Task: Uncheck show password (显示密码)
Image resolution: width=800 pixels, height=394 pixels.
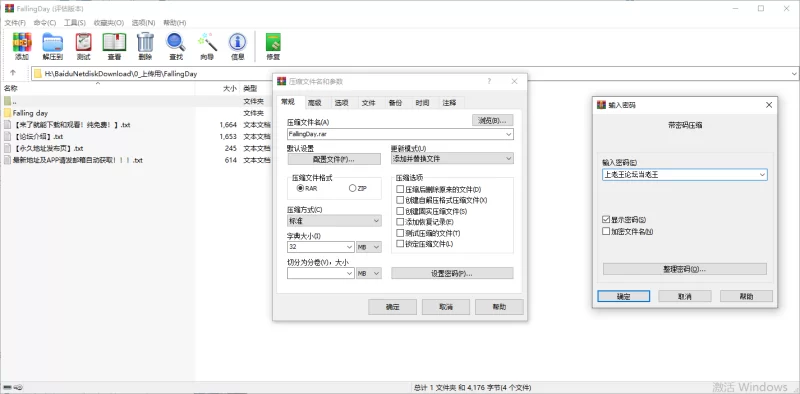Action: click(x=606, y=219)
